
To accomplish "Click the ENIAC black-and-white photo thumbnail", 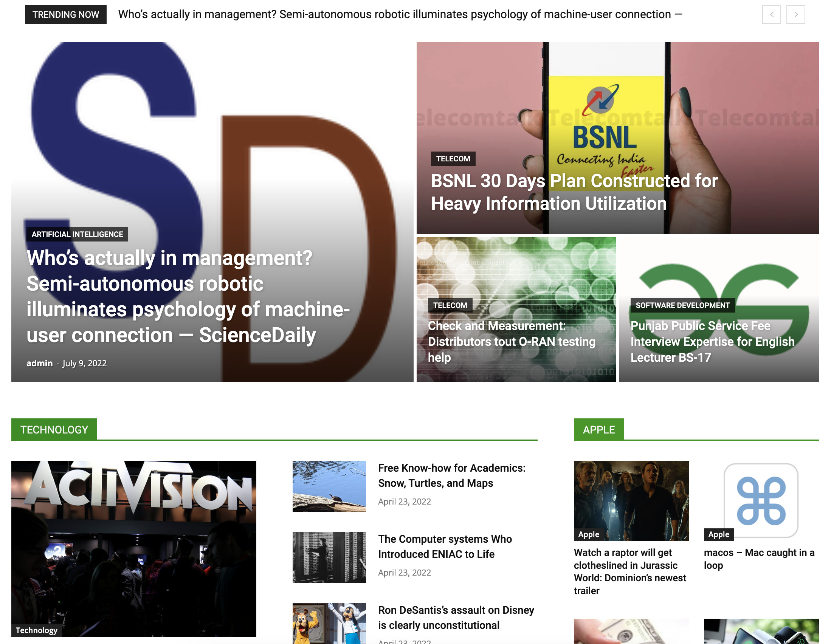I will tap(329, 557).
